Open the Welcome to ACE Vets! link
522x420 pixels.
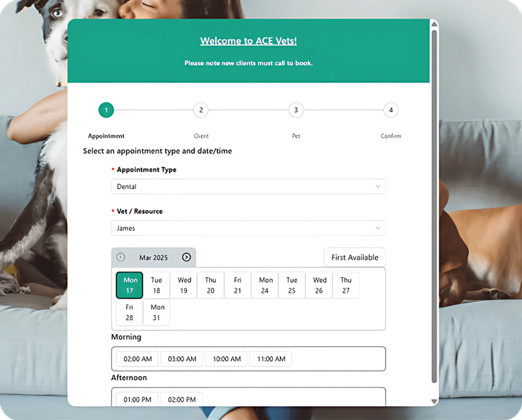(x=248, y=41)
